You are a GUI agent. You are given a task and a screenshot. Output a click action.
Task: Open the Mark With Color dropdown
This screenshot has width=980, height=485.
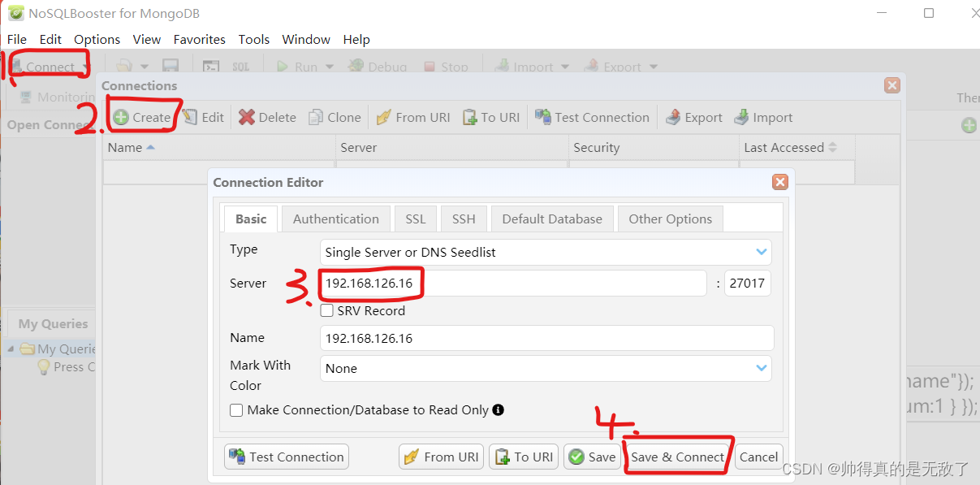coord(546,368)
